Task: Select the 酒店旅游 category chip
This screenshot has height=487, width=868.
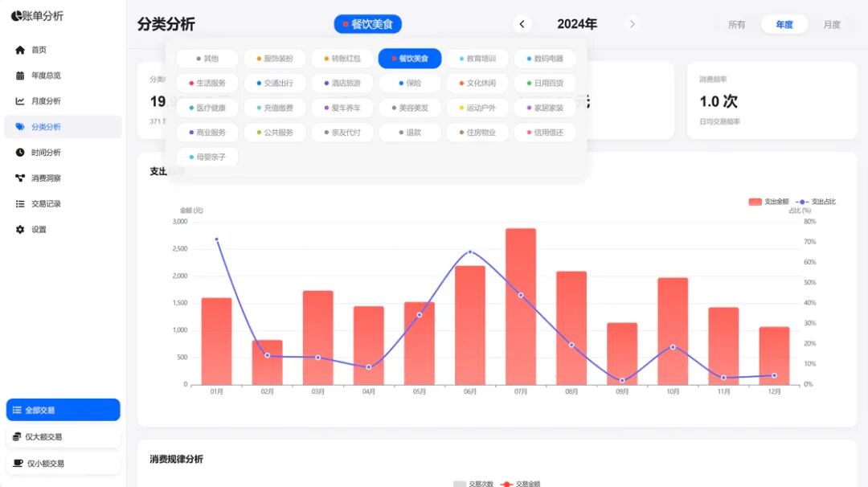Action: tap(342, 83)
